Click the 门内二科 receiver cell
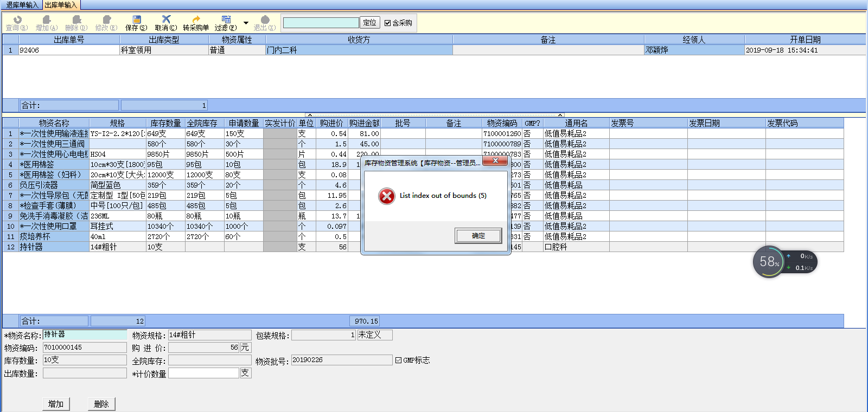The image size is (868, 412). 359,50
